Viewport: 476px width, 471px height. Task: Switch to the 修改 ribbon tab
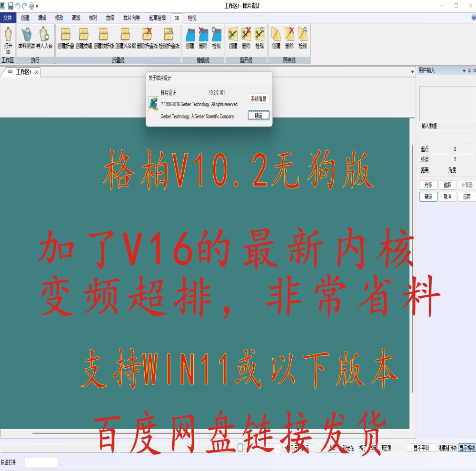pos(59,18)
